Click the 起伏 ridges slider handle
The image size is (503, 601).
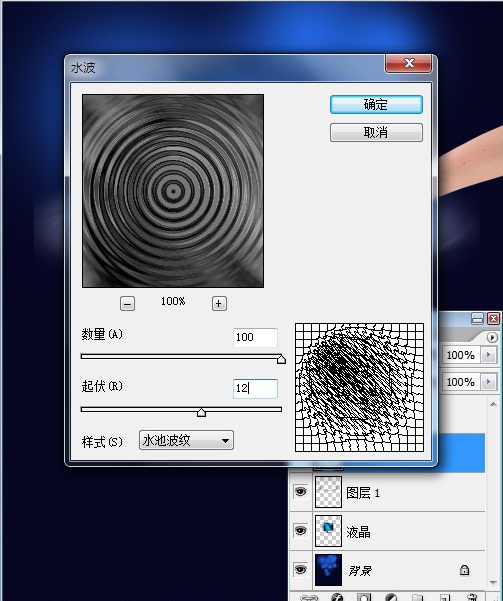click(x=201, y=412)
